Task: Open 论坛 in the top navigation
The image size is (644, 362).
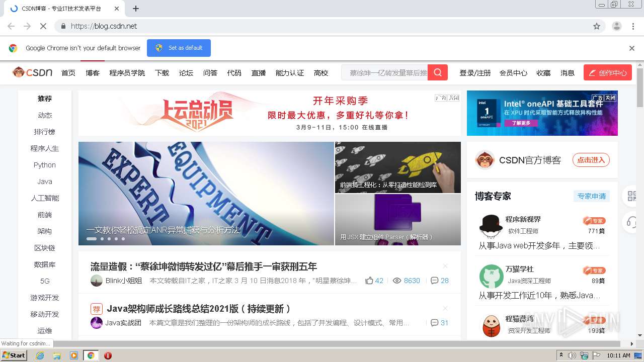Action: 186,73
